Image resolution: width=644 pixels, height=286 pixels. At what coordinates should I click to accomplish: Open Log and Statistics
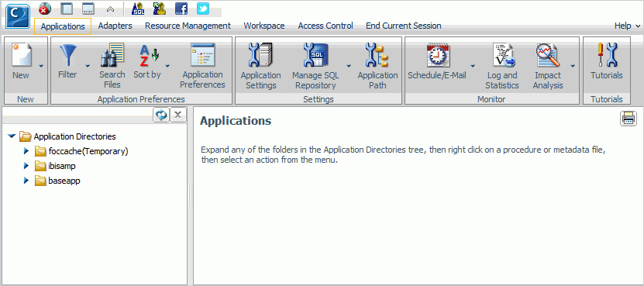pyautogui.click(x=502, y=66)
